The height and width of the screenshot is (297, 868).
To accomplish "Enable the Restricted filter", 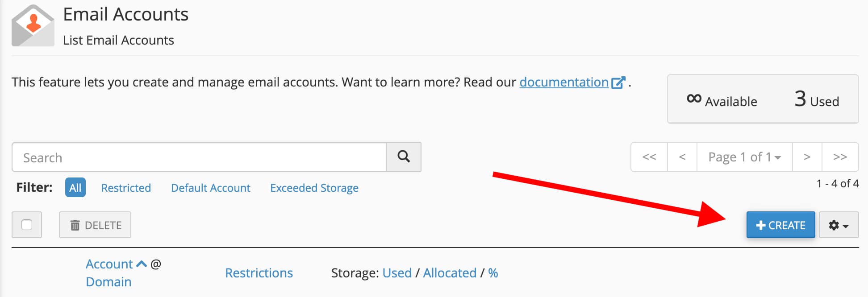I will click(126, 187).
